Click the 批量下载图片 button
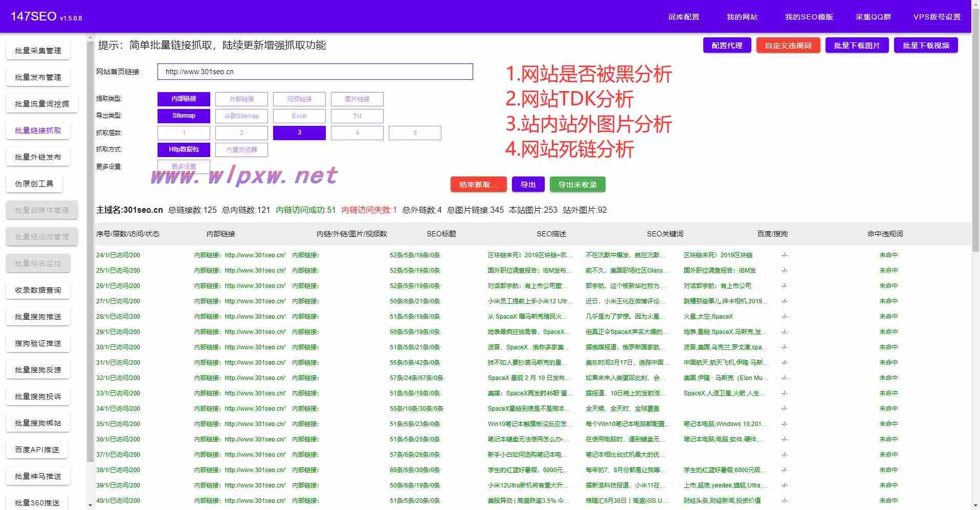The width and height of the screenshot is (980, 510). point(857,46)
